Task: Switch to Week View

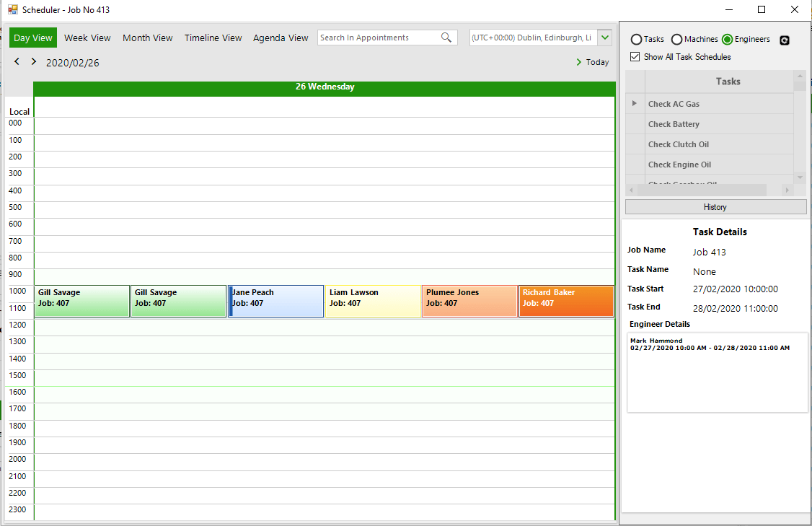Action: tap(87, 38)
